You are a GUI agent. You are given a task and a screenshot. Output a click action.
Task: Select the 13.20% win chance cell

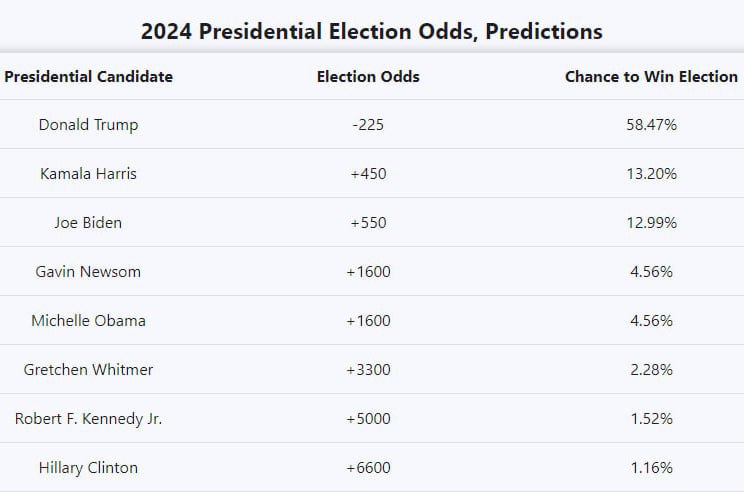(x=649, y=174)
